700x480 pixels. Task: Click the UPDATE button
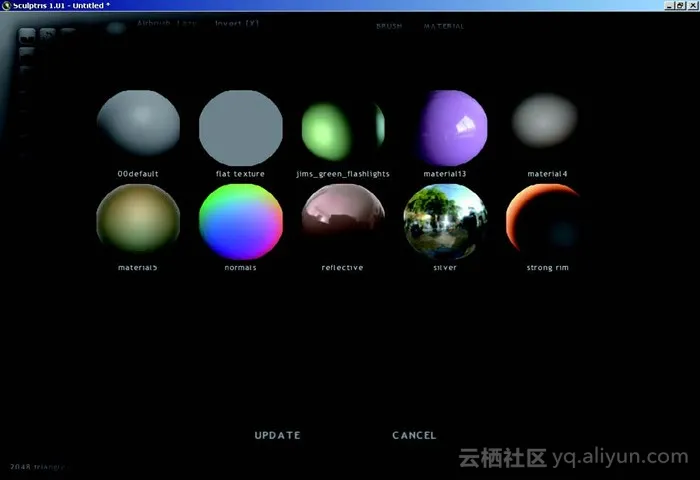277,435
